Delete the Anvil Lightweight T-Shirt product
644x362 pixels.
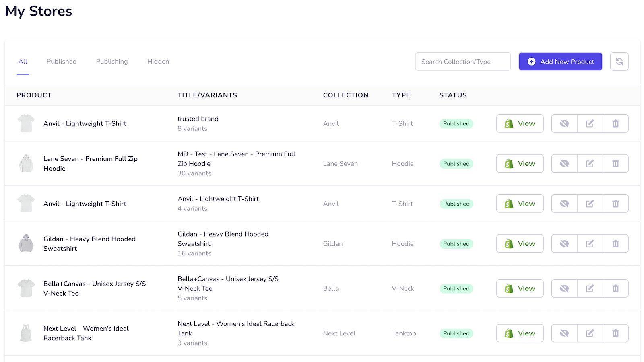click(615, 123)
